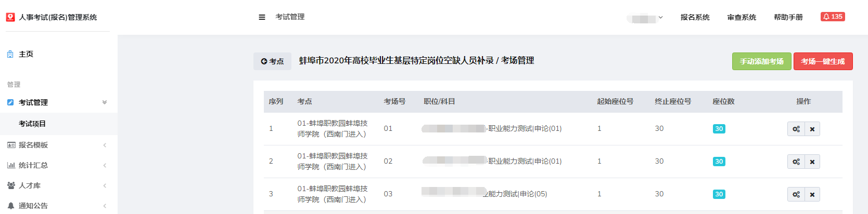Open 报名系统 link in top bar

(x=695, y=17)
